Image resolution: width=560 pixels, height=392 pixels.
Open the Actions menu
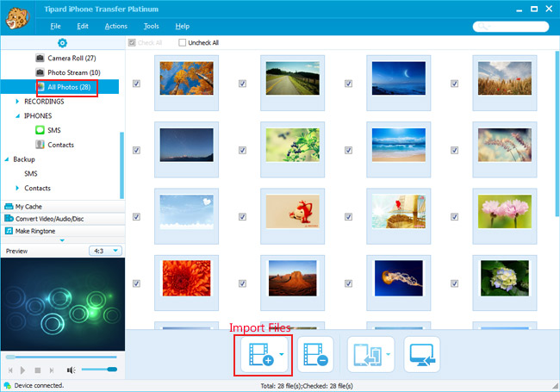point(116,26)
